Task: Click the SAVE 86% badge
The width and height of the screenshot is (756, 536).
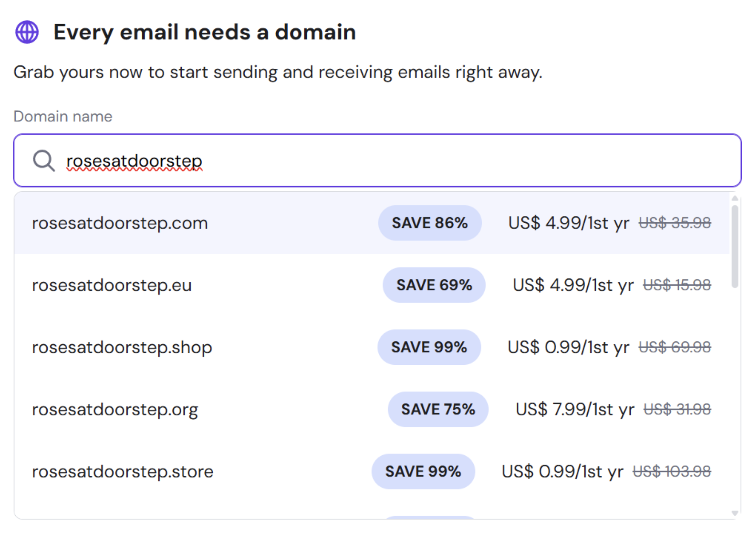Action: [x=429, y=223]
